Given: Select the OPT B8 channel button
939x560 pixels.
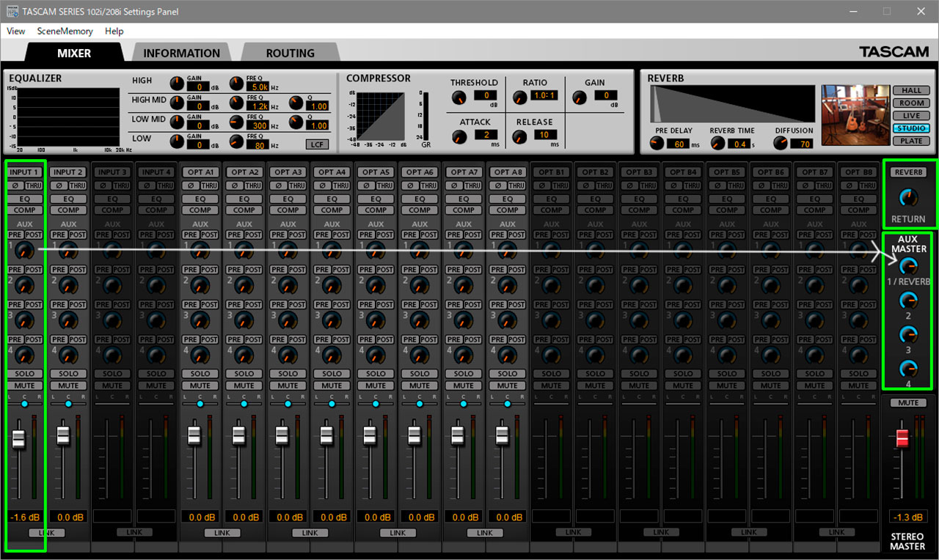Looking at the screenshot, I should pos(859,172).
